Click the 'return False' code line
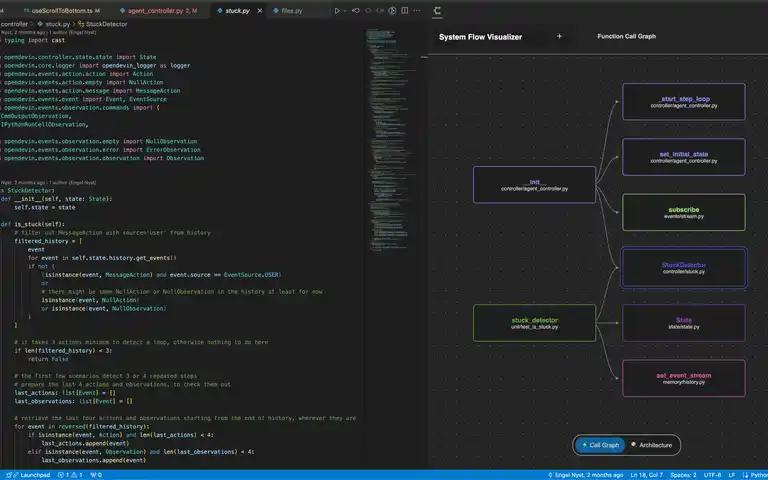The width and height of the screenshot is (768, 480). tap(48, 359)
